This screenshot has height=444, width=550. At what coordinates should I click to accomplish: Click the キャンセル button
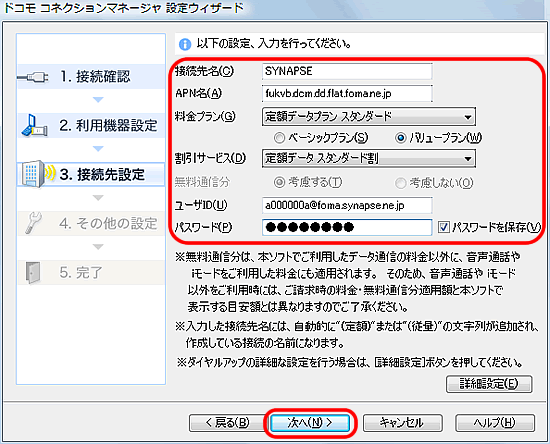[402, 423]
